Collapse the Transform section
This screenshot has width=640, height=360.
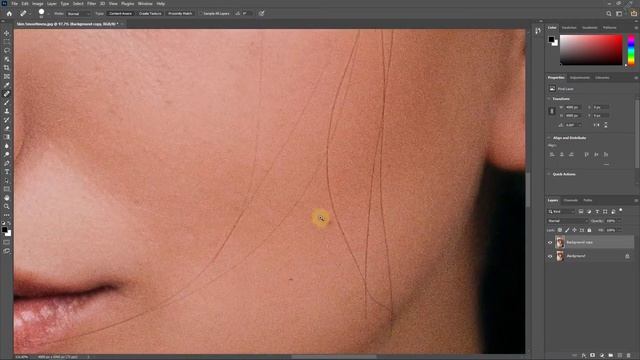click(549, 99)
